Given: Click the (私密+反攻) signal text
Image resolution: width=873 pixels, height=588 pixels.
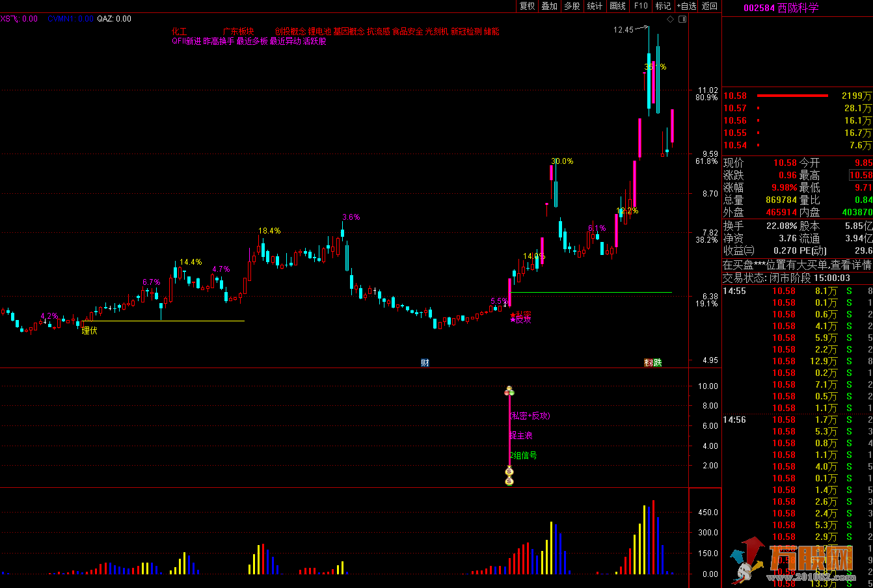Looking at the screenshot, I should (x=530, y=416).
